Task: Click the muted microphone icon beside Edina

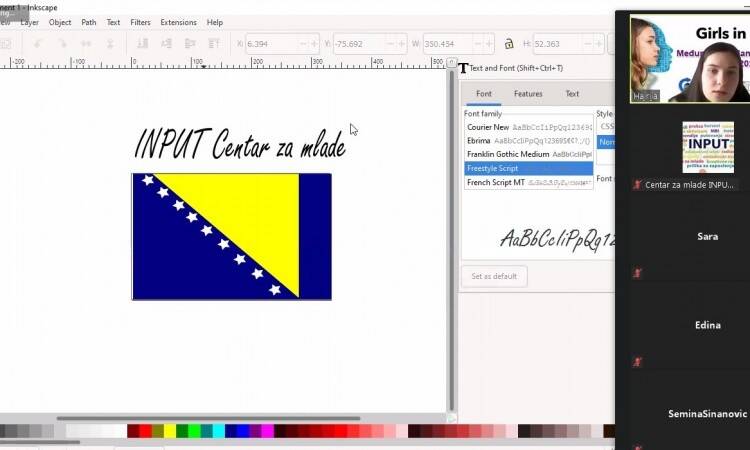Action: click(637, 361)
